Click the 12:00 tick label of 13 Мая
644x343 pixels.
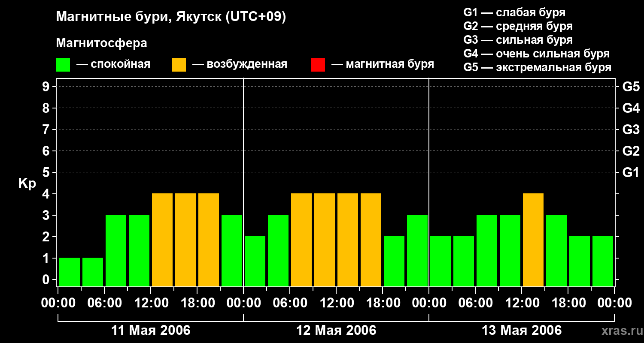click(x=522, y=303)
